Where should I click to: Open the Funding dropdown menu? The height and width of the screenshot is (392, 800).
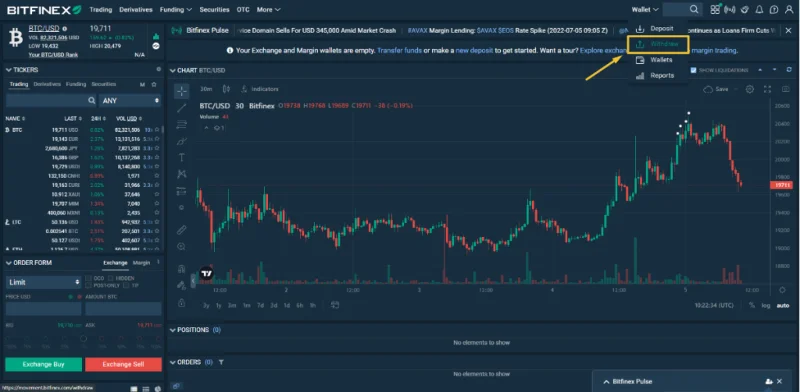[176, 9]
